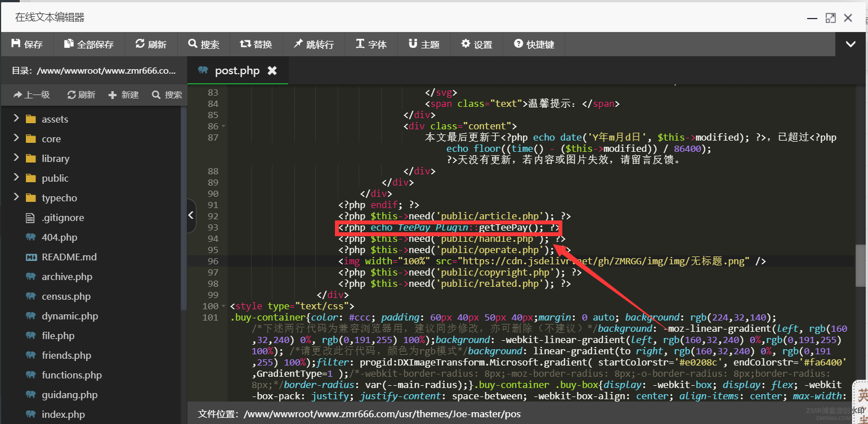Click the library folder icon
The width and height of the screenshot is (868, 424).
click(31, 158)
